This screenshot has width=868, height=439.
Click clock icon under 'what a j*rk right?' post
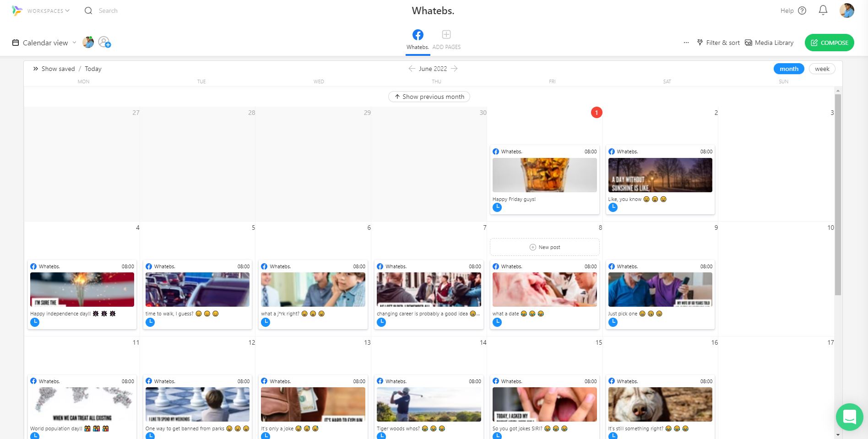coord(266,322)
